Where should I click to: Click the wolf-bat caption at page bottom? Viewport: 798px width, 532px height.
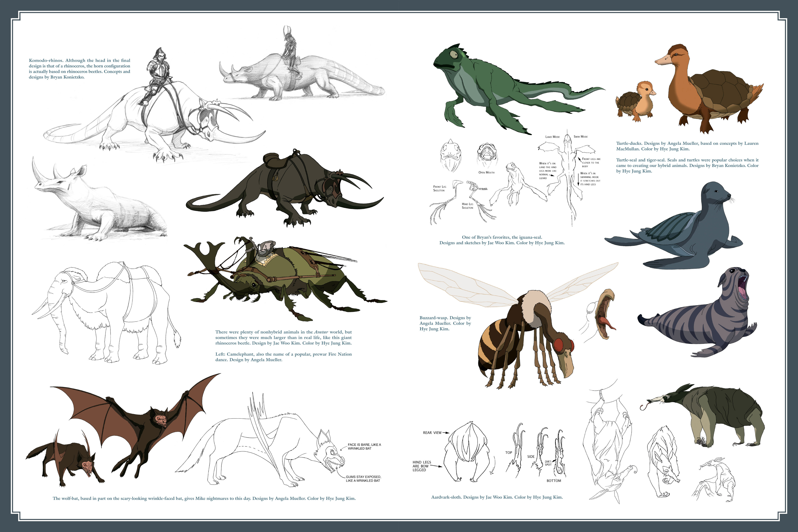pos(204,498)
